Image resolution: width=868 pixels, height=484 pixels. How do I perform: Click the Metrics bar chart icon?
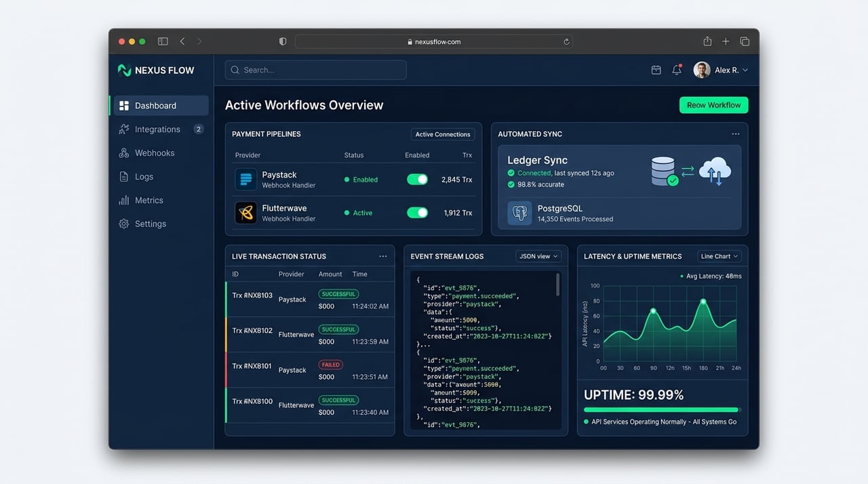(123, 200)
